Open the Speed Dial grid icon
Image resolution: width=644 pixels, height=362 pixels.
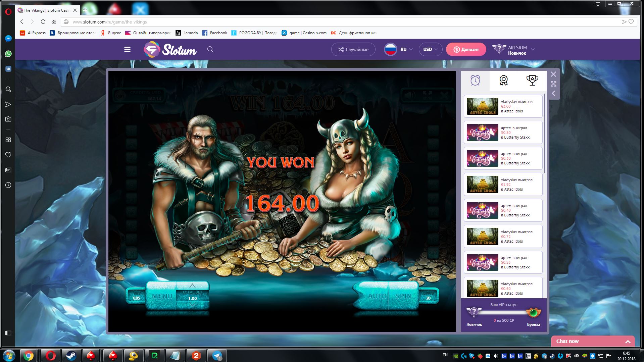click(x=54, y=22)
